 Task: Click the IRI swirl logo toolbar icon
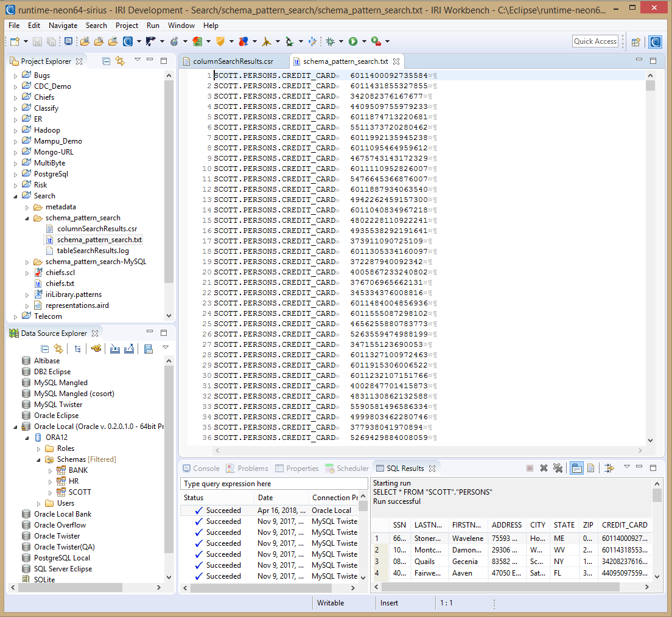pyautogui.click(x=128, y=41)
